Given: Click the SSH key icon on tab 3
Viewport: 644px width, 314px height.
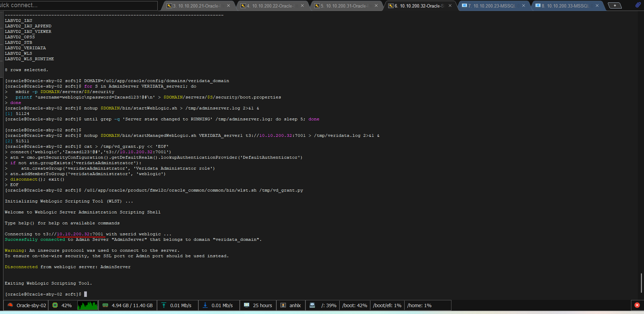Looking at the screenshot, I should pos(169,6).
